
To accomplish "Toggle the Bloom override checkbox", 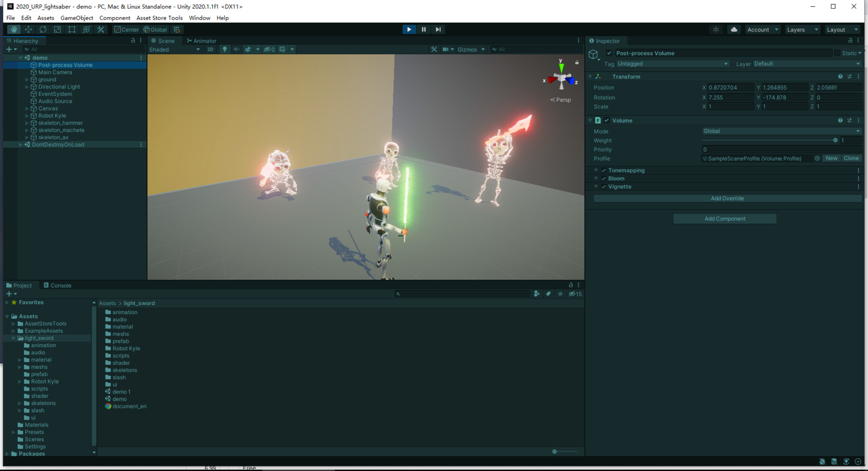I will point(604,178).
